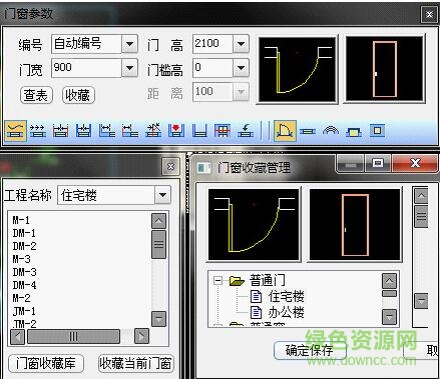Select replace existing door/window icon with red grid

(222, 131)
